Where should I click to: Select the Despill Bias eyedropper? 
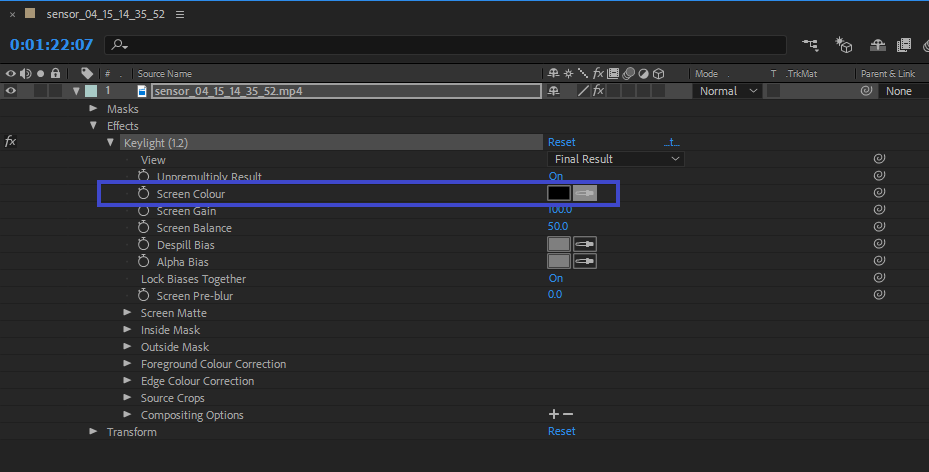click(x=585, y=244)
